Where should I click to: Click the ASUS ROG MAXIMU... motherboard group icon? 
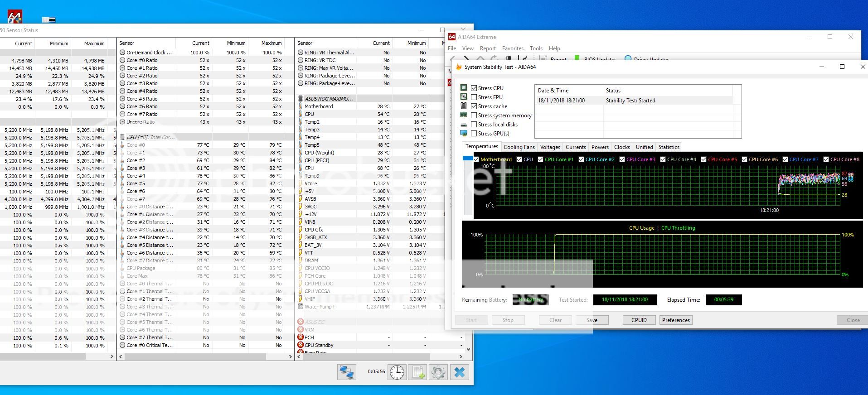click(301, 99)
